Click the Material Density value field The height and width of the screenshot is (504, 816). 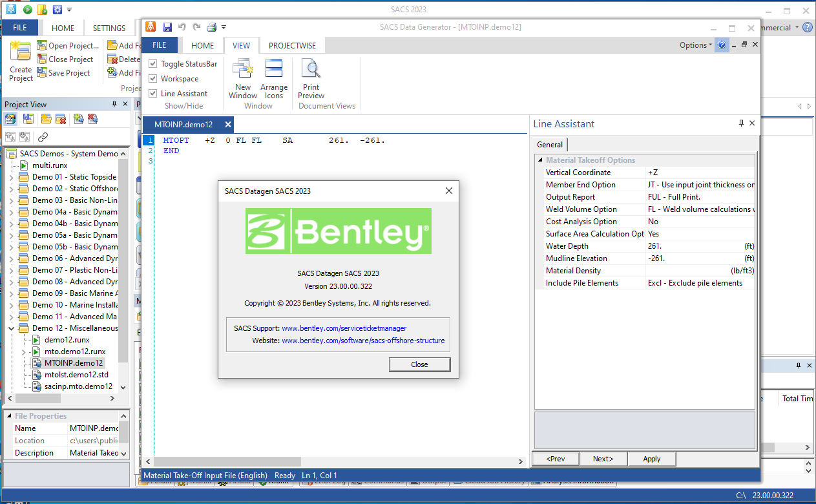(701, 271)
